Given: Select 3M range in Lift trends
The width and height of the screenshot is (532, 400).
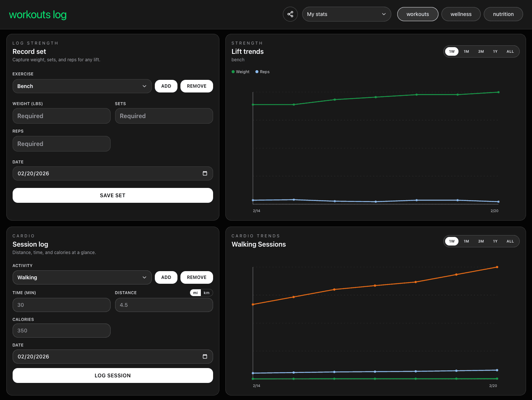Looking at the screenshot, I should (x=481, y=52).
